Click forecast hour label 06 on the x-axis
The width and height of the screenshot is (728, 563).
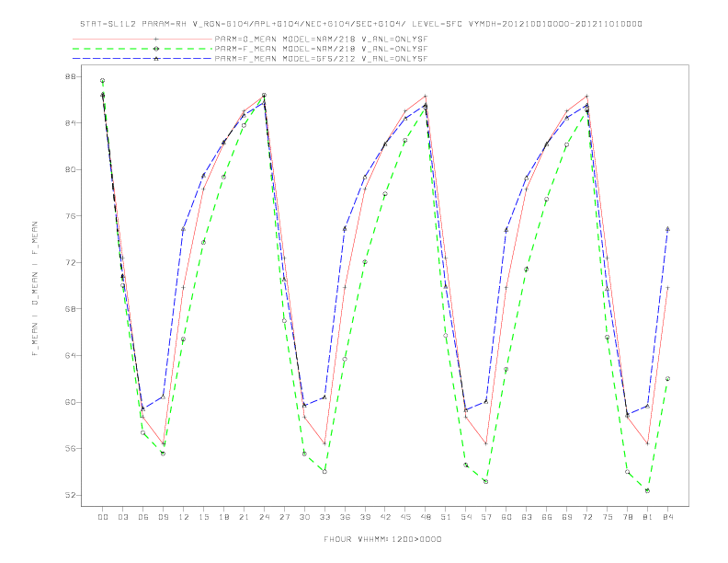pyautogui.click(x=143, y=517)
